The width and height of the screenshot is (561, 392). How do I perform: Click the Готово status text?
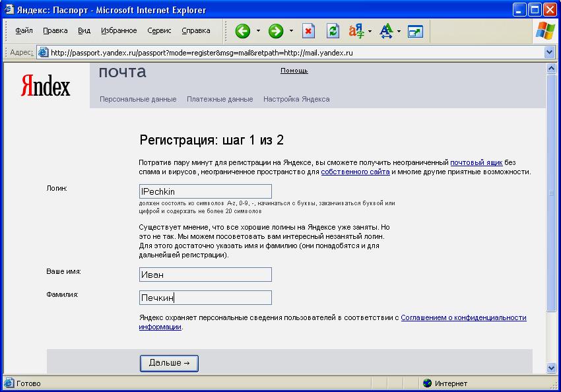(x=28, y=383)
